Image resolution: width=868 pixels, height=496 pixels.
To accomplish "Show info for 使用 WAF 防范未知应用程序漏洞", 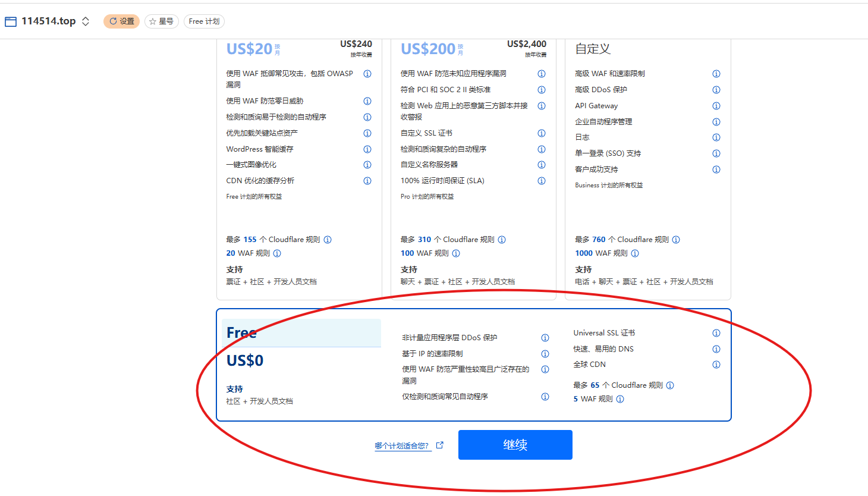I will point(542,74).
